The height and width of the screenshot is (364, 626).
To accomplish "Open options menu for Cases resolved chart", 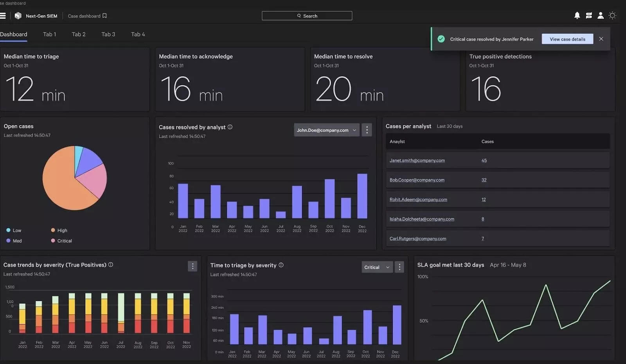I will pos(367,130).
